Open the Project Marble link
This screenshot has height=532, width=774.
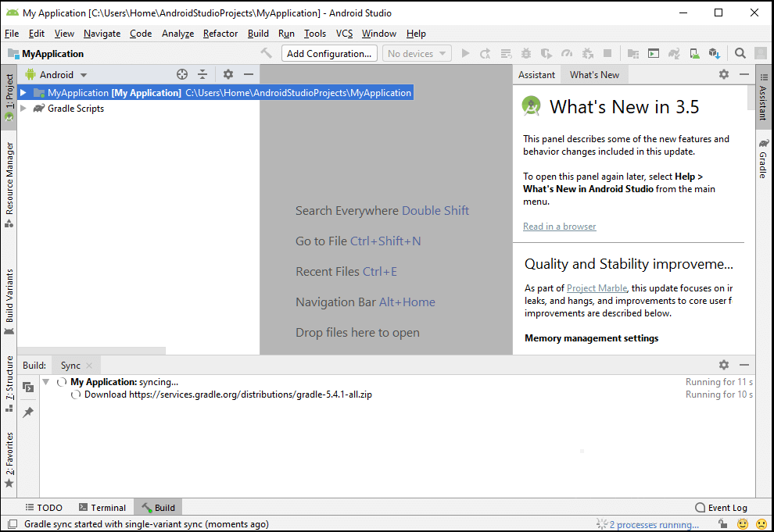point(597,288)
